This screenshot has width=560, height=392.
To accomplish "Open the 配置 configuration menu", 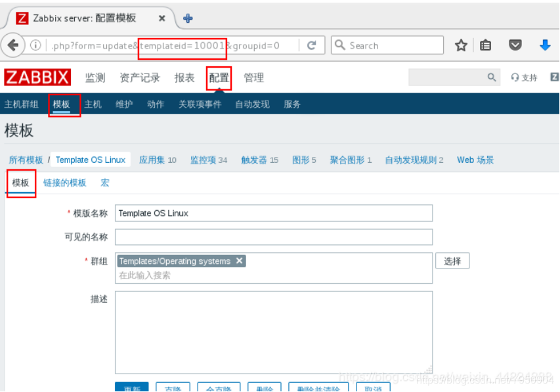I will pos(219,77).
